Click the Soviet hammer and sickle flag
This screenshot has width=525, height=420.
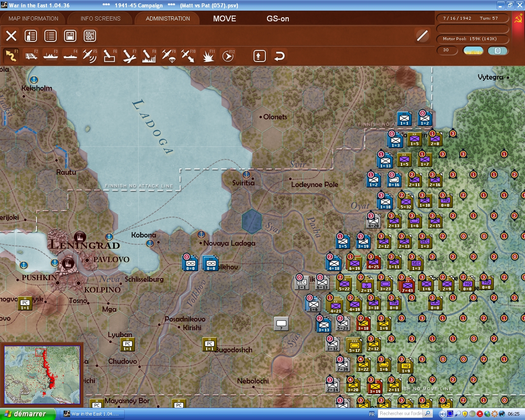pyautogui.click(x=518, y=19)
